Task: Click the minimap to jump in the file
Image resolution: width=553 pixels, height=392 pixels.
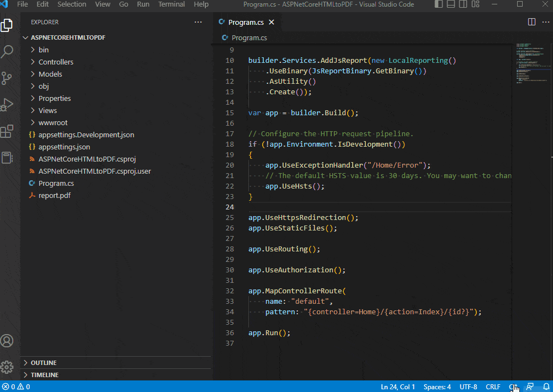Action: click(x=531, y=66)
